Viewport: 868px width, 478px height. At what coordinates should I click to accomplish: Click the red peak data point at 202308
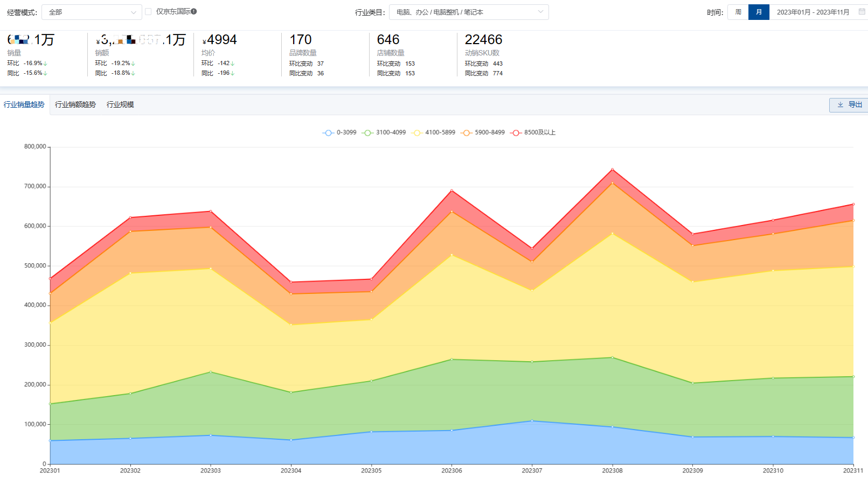coord(613,170)
